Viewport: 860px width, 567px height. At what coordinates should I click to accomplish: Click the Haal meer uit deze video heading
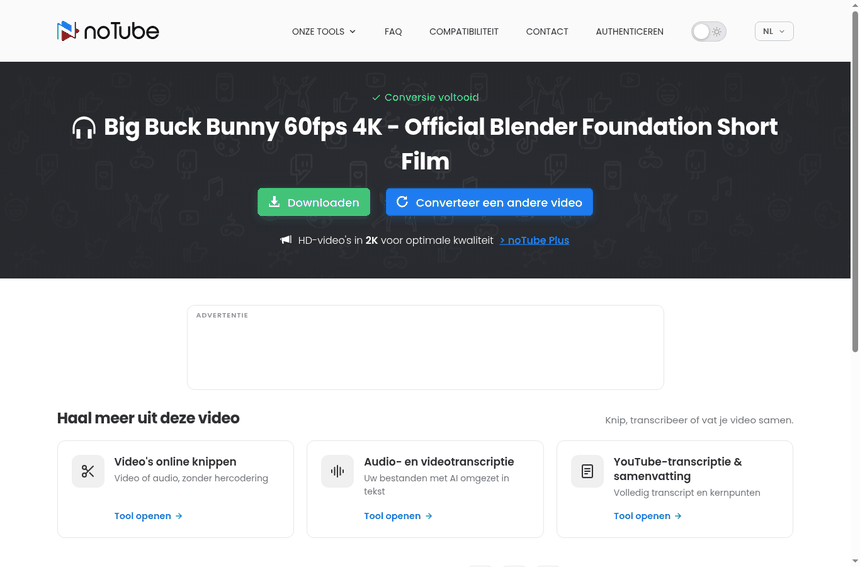148,418
